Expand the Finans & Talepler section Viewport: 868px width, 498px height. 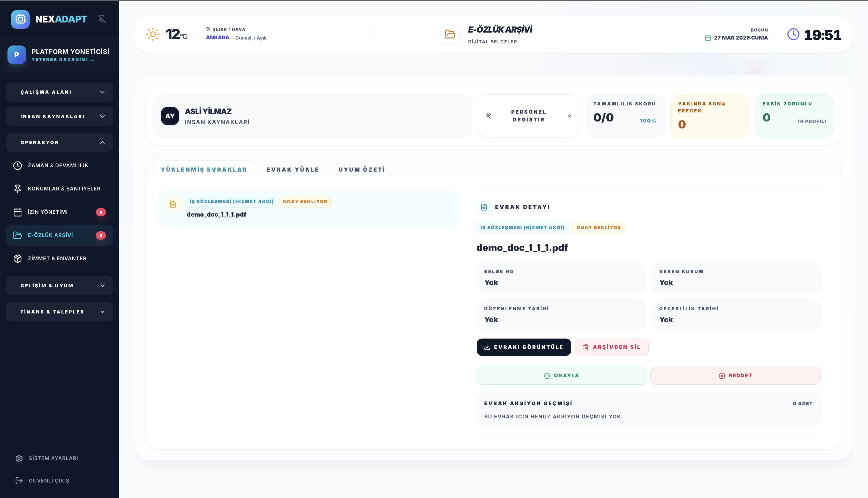[x=59, y=312]
